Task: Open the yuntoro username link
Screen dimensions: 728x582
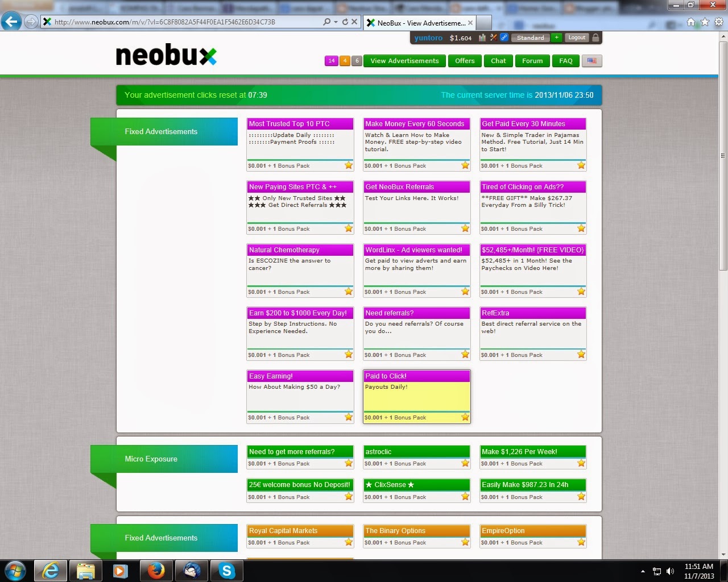Action: pyautogui.click(x=428, y=38)
